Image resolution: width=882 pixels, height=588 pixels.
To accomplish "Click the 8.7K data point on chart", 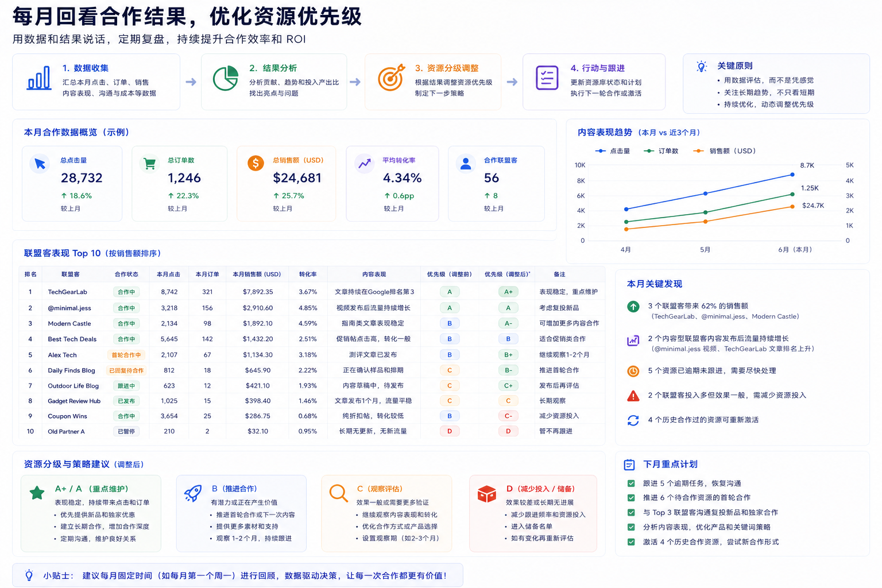I will click(792, 175).
